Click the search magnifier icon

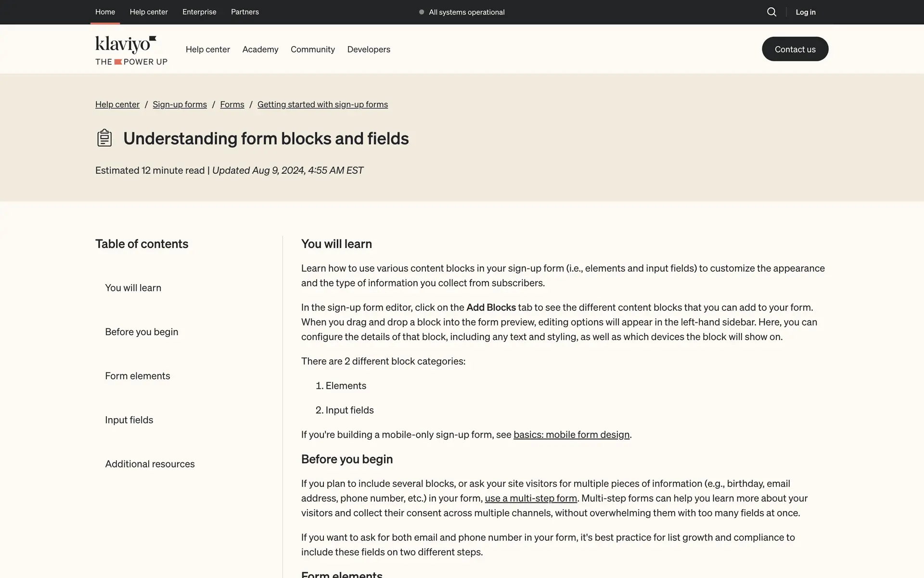pyautogui.click(x=771, y=12)
